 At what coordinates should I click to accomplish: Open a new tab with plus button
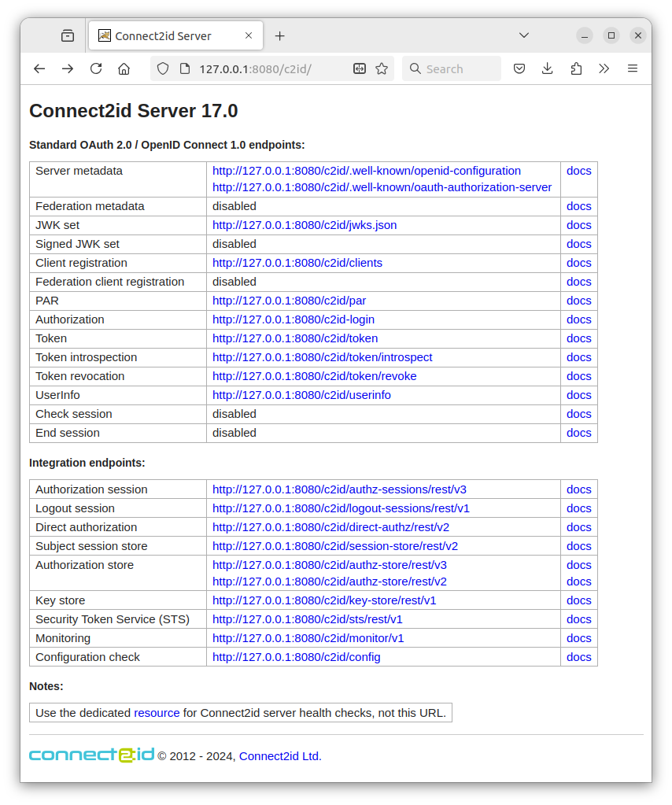(279, 36)
